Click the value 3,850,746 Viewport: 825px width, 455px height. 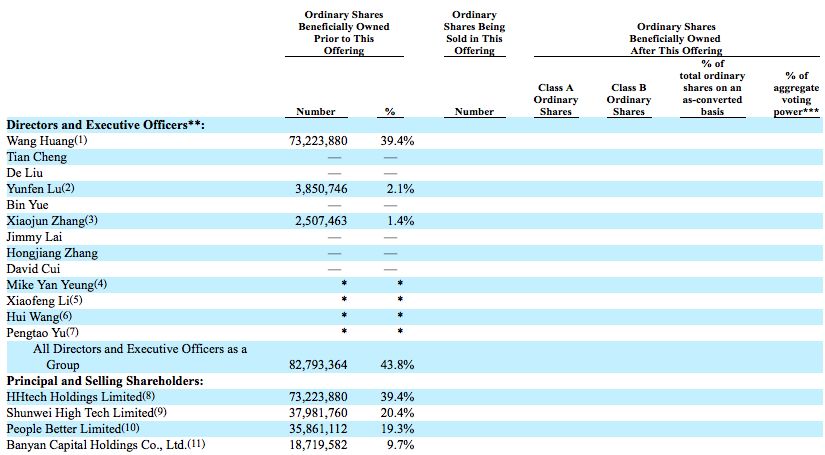coord(321,189)
